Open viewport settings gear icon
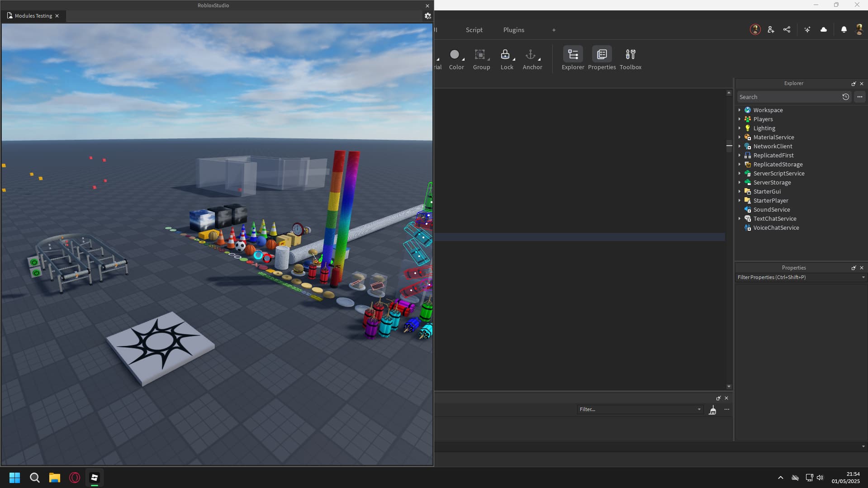This screenshot has height=488, width=868. point(427,16)
